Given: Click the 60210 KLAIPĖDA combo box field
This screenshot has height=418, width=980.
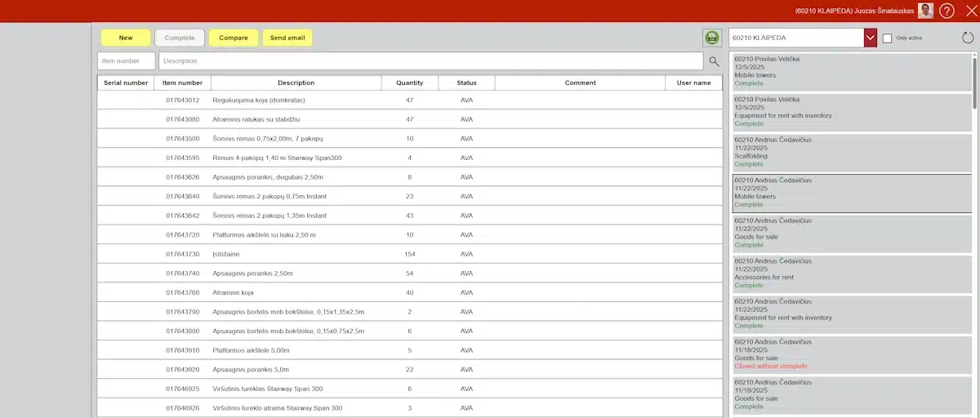Looking at the screenshot, I should tap(796, 38).
